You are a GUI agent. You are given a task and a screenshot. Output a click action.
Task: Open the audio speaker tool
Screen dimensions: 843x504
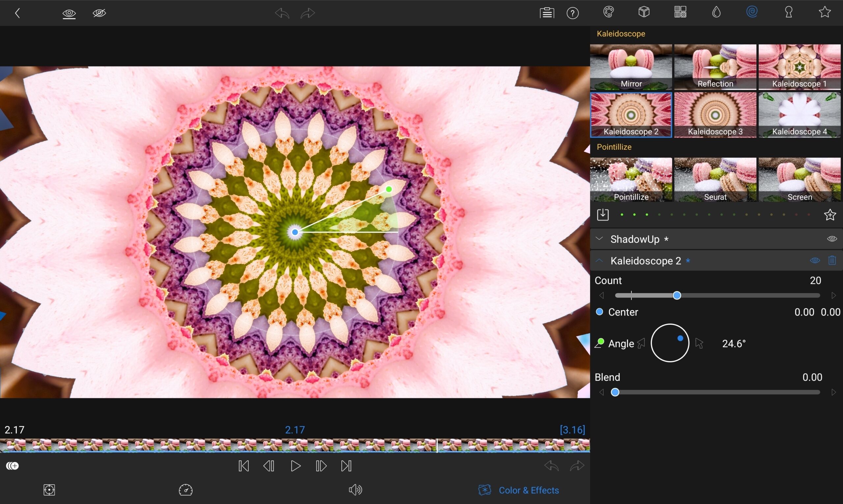[x=355, y=490]
